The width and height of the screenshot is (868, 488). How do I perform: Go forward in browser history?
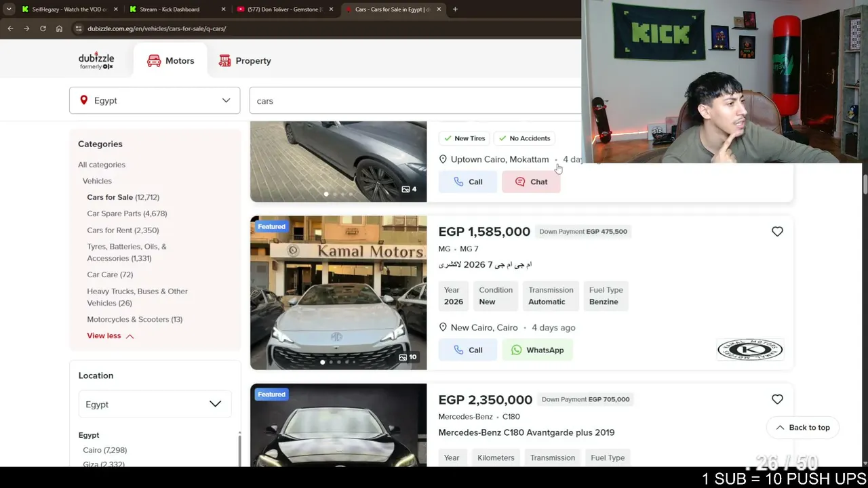tap(26, 28)
